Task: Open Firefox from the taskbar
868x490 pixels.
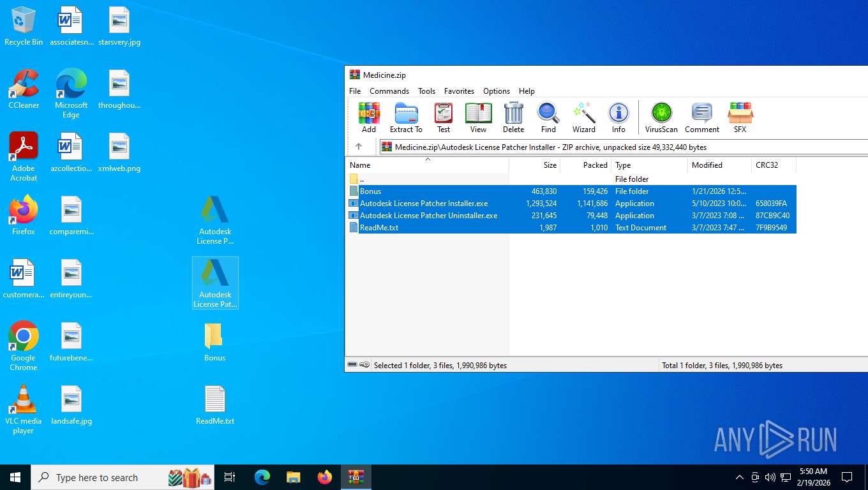Action: click(x=325, y=477)
